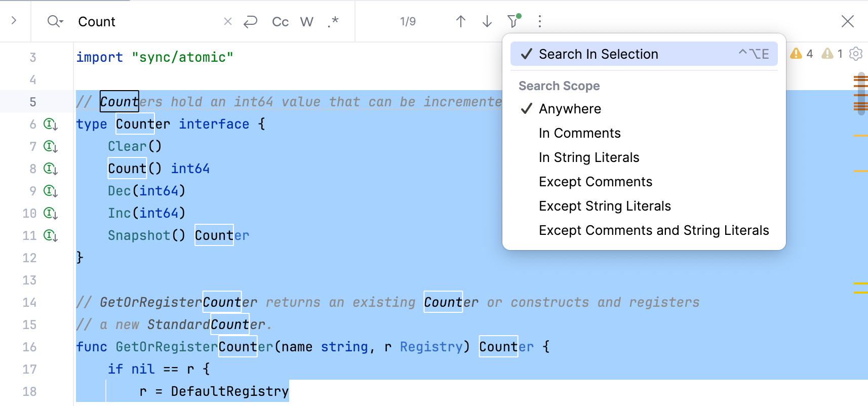Viewport: 868px width, 406px height.
Task: Select Except String Literals scope
Action: pos(605,206)
